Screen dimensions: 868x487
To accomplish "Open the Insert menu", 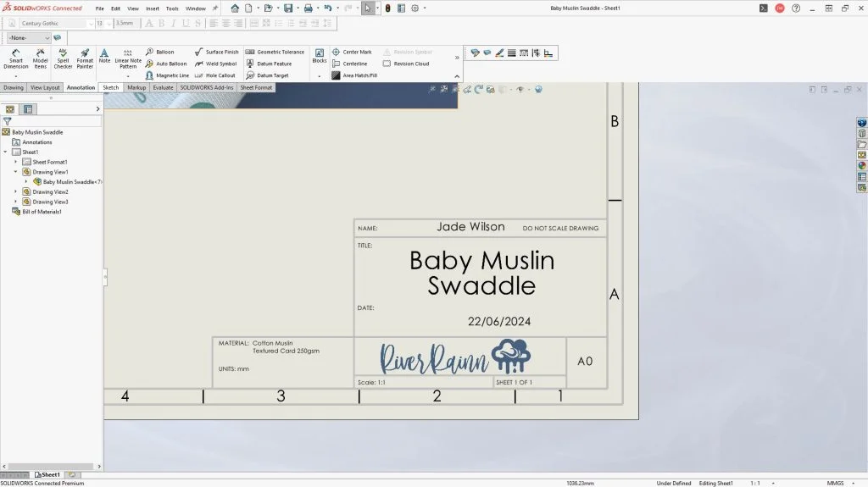I will tap(153, 8).
